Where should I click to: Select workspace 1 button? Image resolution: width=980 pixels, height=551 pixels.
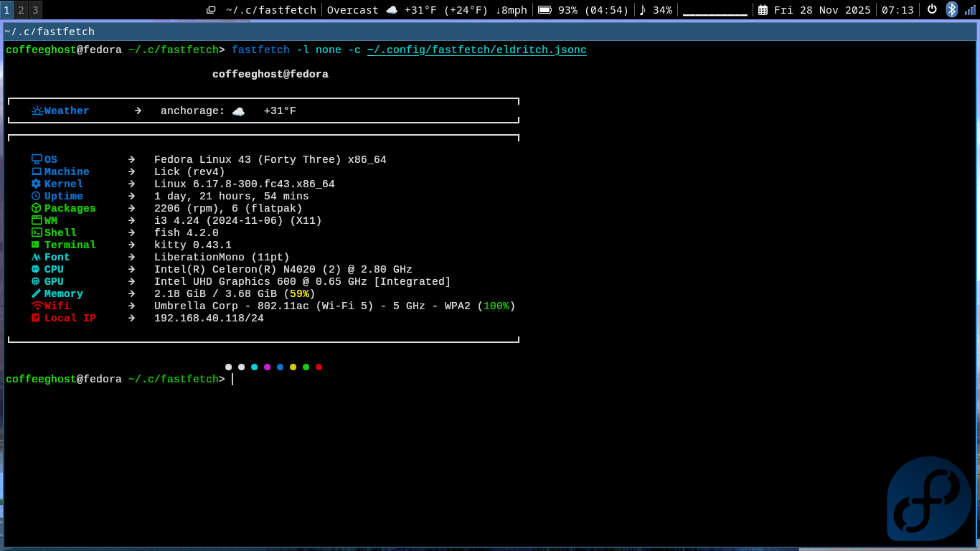tap(7, 10)
